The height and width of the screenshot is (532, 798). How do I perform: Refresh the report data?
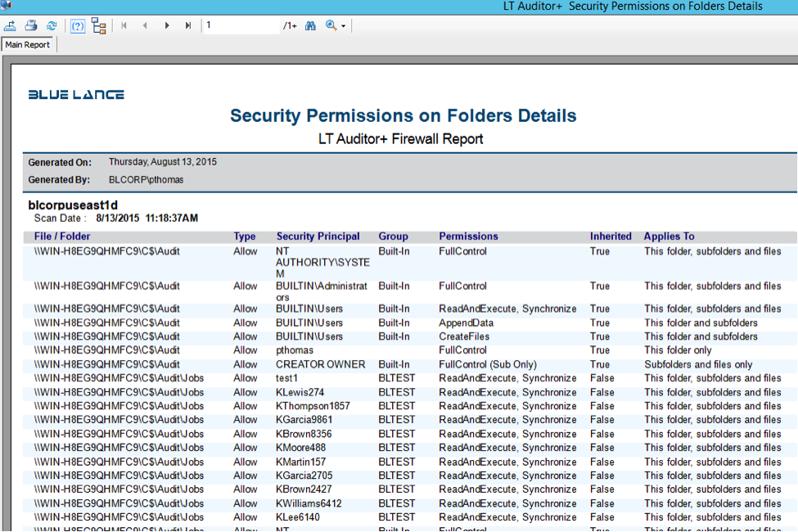point(52,25)
